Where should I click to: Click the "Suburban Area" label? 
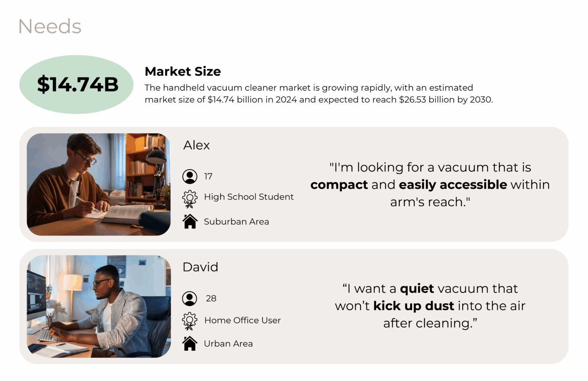[236, 222]
